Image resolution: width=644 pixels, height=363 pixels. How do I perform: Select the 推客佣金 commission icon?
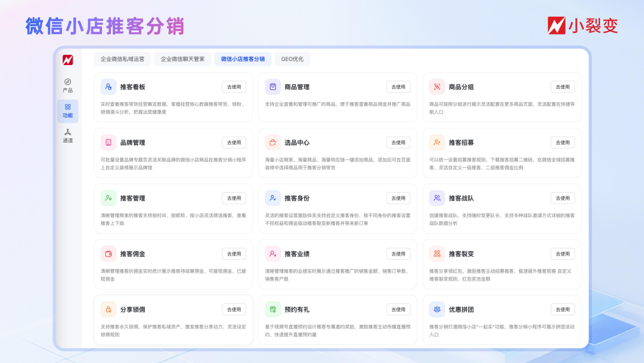click(x=109, y=254)
